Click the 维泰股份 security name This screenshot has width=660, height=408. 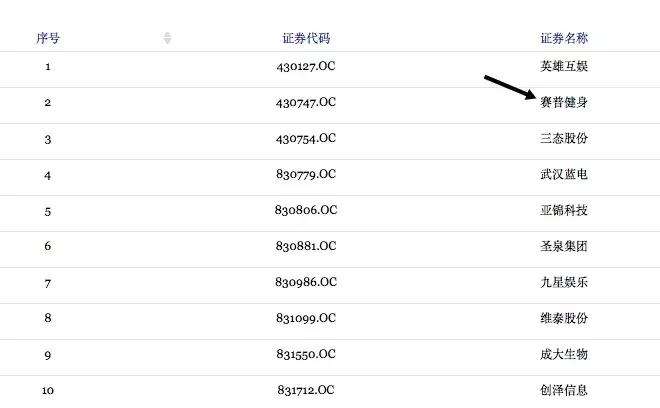click(564, 318)
